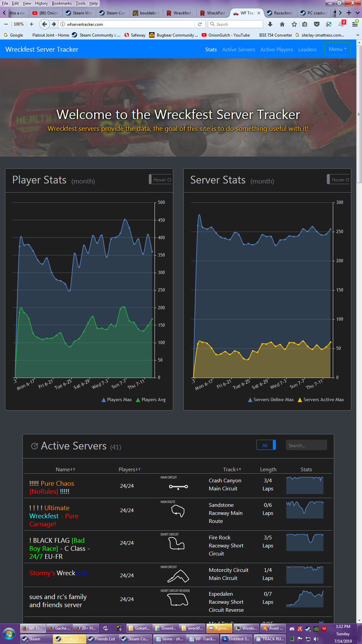The height and width of the screenshot is (644, 362).
Task: Show more bookmarks with the chevron
Action: pyautogui.click(x=357, y=35)
